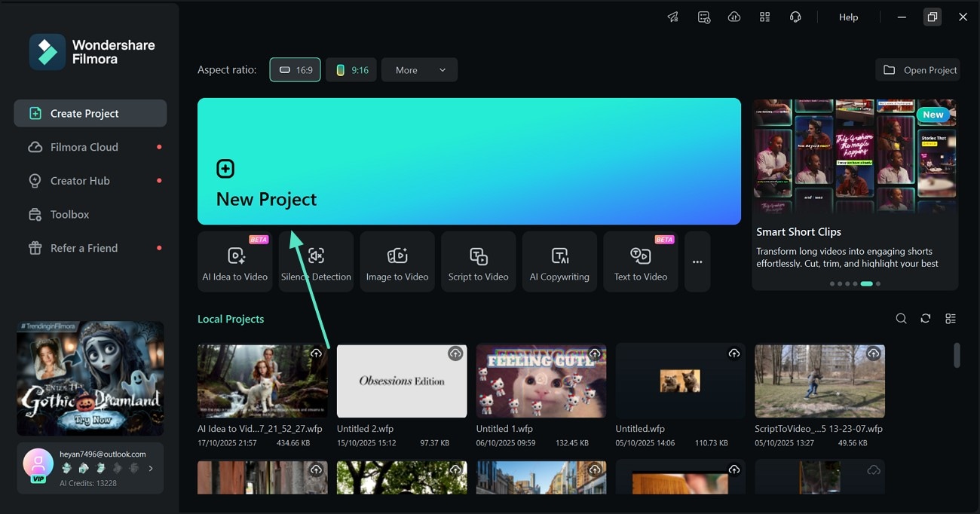Select the 16:9 aspect ratio

295,69
